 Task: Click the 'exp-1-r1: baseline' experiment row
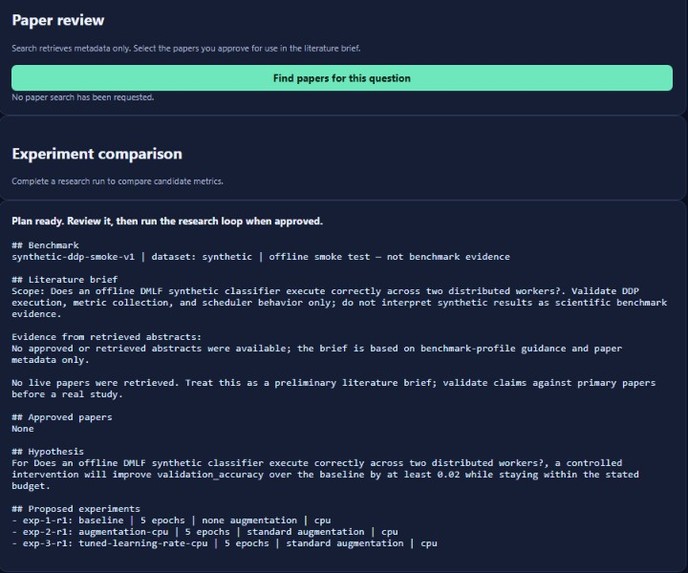click(171, 520)
